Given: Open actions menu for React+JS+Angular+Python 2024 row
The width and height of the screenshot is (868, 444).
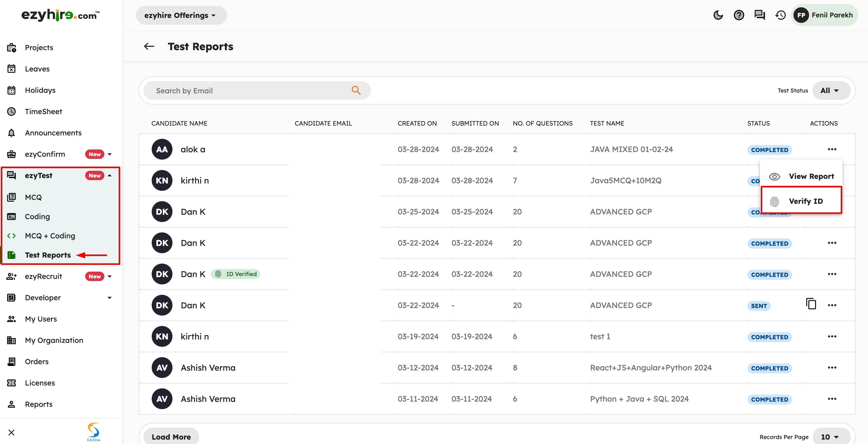Looking at the screenshot, I should [832, 368].
